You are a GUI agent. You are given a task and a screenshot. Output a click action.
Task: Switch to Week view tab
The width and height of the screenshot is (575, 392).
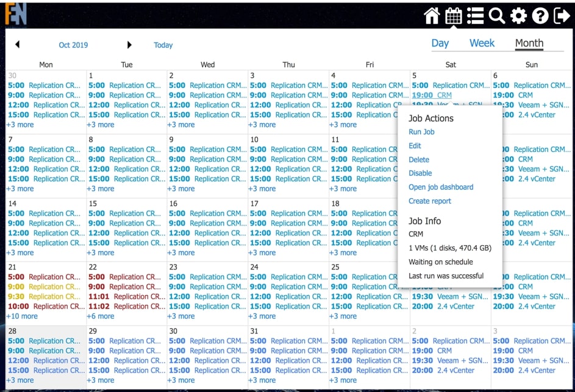tap(482, 43)
